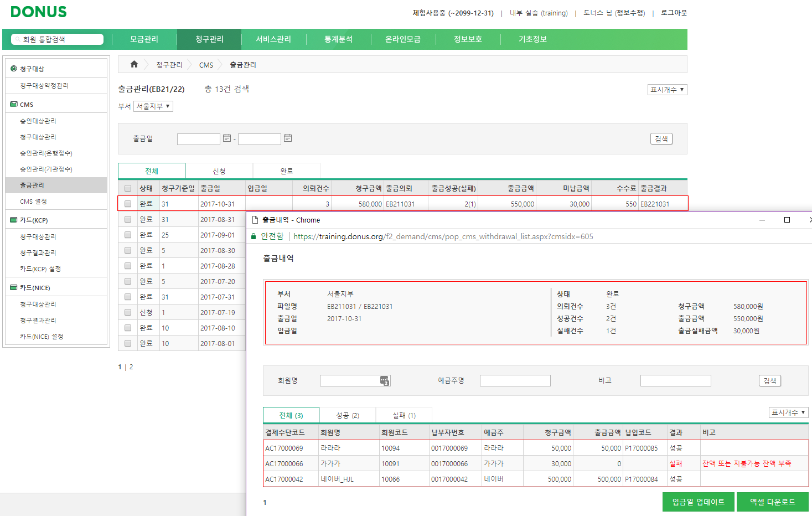The height and width of the screenshot is (516, 812).
Task: Open the 표시개수 dropdown above the main table
Action: tap(667, 89)
